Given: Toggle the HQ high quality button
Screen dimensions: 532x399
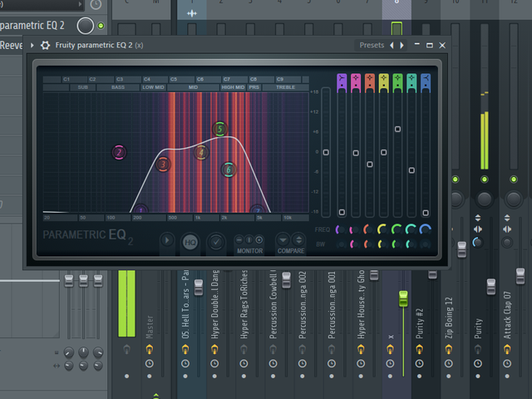Looking at the screenshot, I should click(x=190, y=242).
